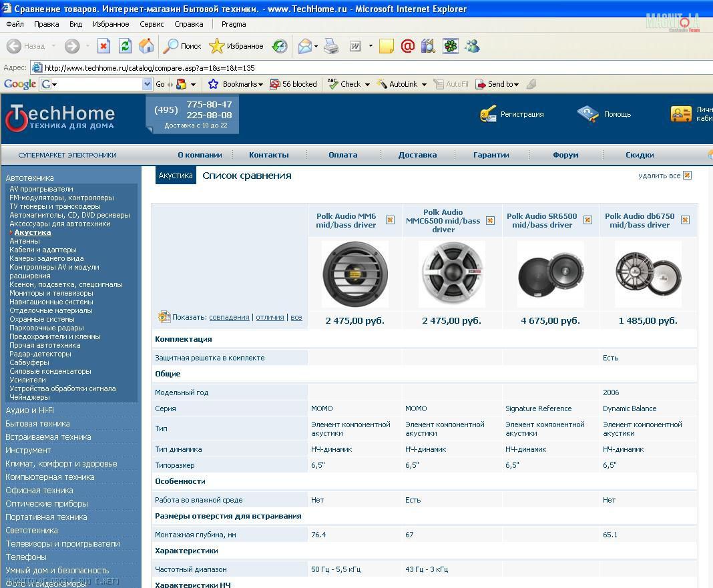The width and height of the screenshot is (713, 588).
Task: Open Polk Audio MMC6500 product image
Action: coord(451,274)
